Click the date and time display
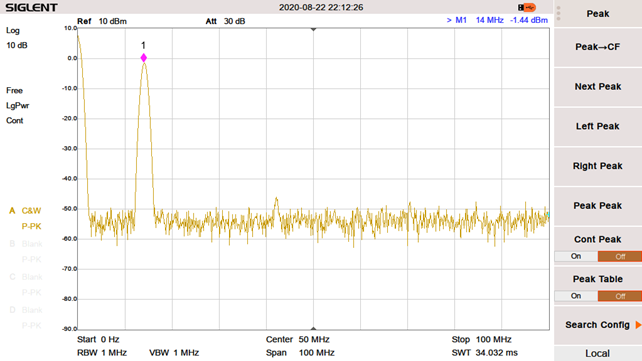642x361 pixels. [321, 7]
